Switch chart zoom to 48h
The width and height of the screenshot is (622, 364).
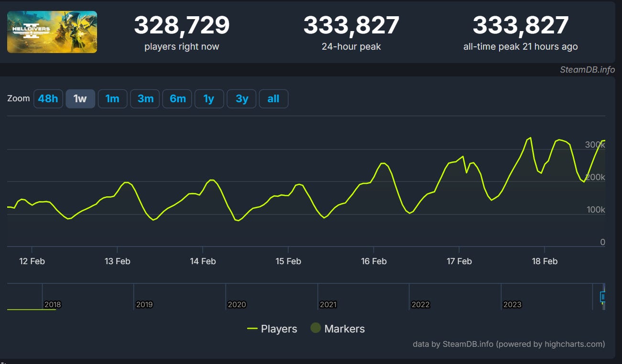coord(48,98)
